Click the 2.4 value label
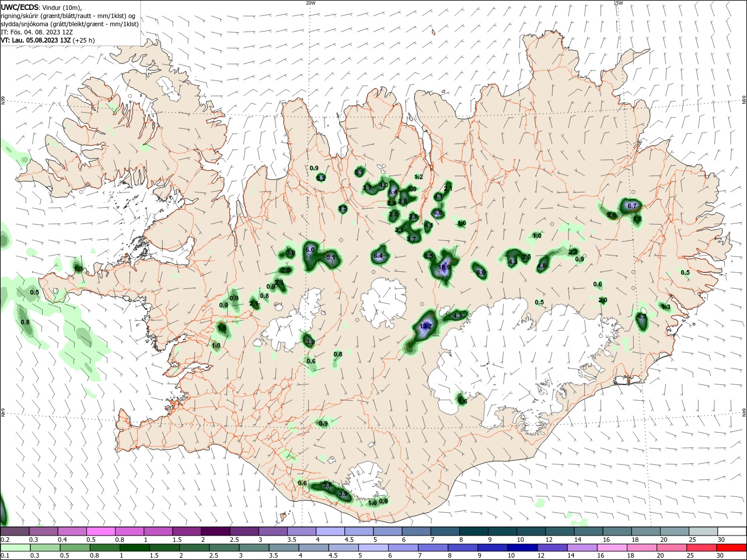The height and width of the screenshot is (560, 747). pos(392,202)
